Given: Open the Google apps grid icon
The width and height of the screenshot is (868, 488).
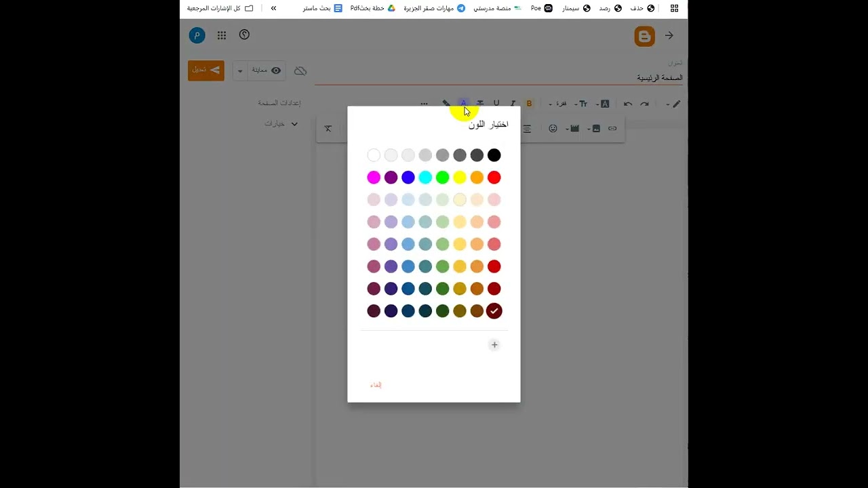Looking at the screenshot, I should [222, 35].
